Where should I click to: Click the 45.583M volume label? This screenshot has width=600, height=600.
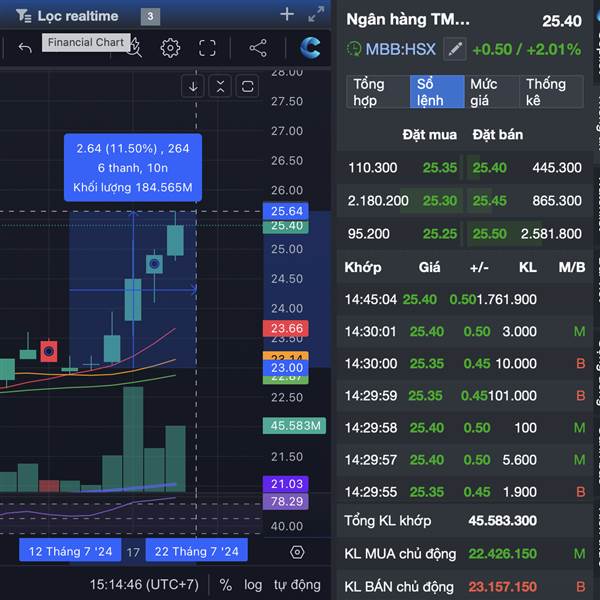[x=294, y=426]
